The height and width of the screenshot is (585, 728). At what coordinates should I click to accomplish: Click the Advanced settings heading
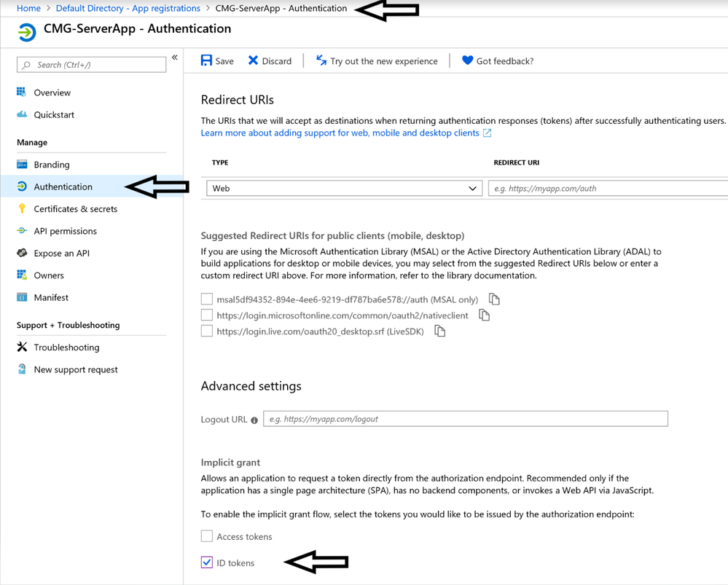[251, 386]
